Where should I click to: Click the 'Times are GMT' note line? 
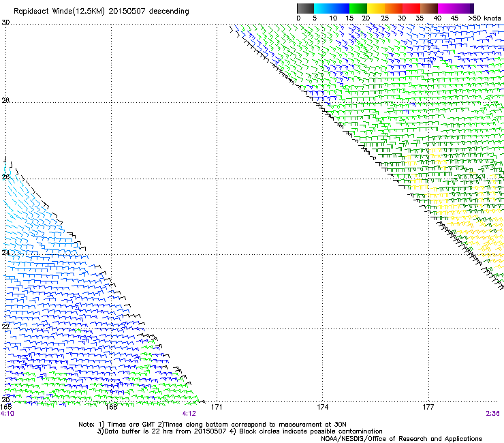coord(212,425)
